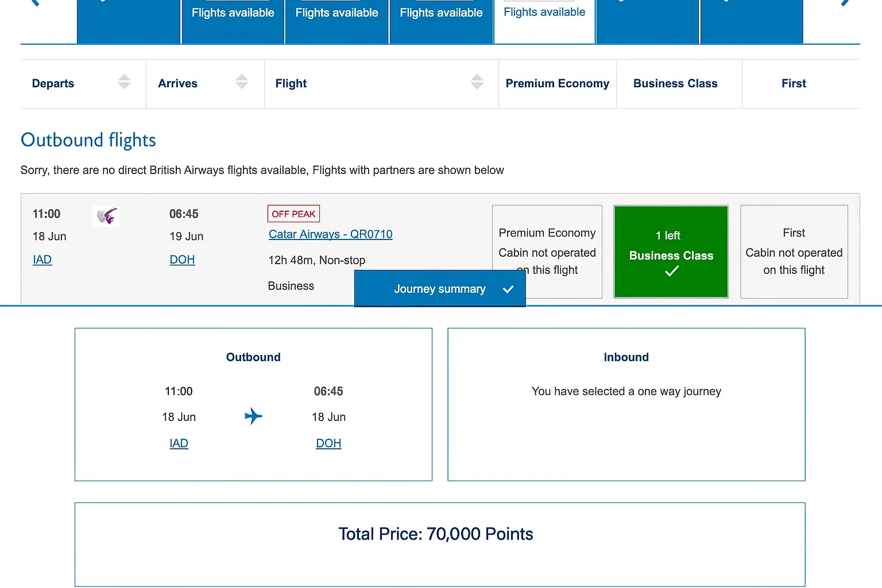Open the Qatar Airways - QR0710 flight link
882x588 pixels.
(x=330, y=234)
